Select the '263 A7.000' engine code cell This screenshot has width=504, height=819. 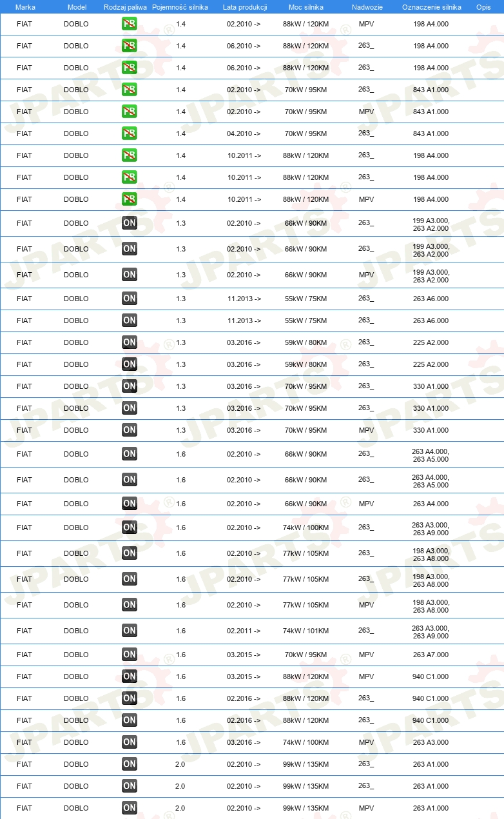431,655
